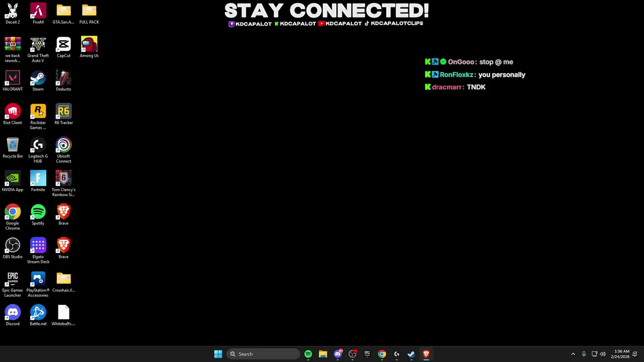
Task: Launch the FiveM desktop icon
Action: pyautogui.click(x=38, y=14)
